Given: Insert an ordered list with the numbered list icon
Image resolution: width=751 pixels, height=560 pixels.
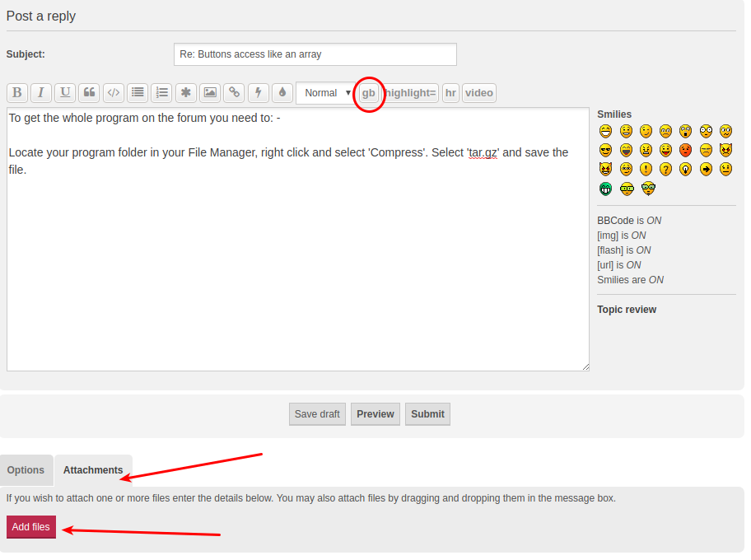Looking at the screenshot, I should click(162, 92).
